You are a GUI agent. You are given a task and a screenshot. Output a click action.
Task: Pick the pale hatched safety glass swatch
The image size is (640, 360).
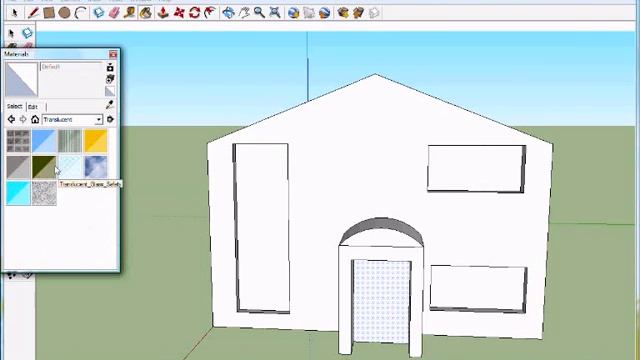(70, 167)
